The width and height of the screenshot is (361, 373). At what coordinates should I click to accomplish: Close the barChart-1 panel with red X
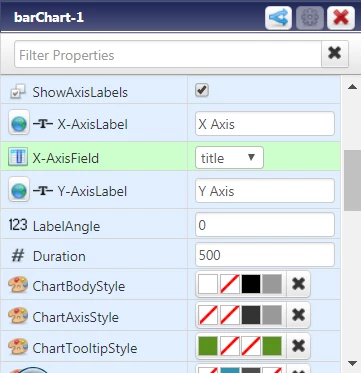[x=341, y=17]
